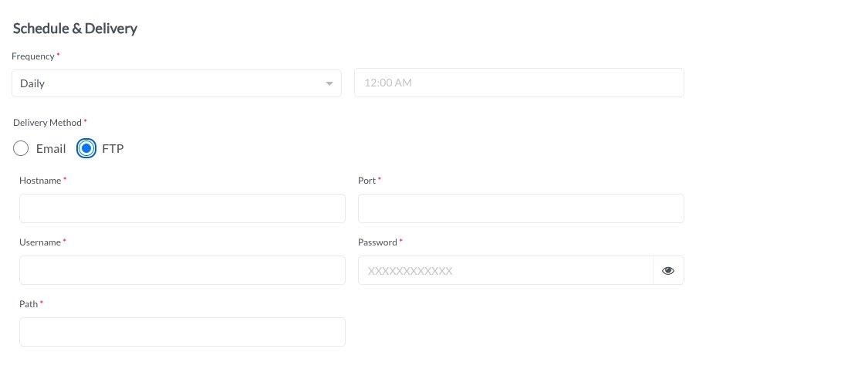Open the 12:00 AM time field

click(x=519, y=83)
